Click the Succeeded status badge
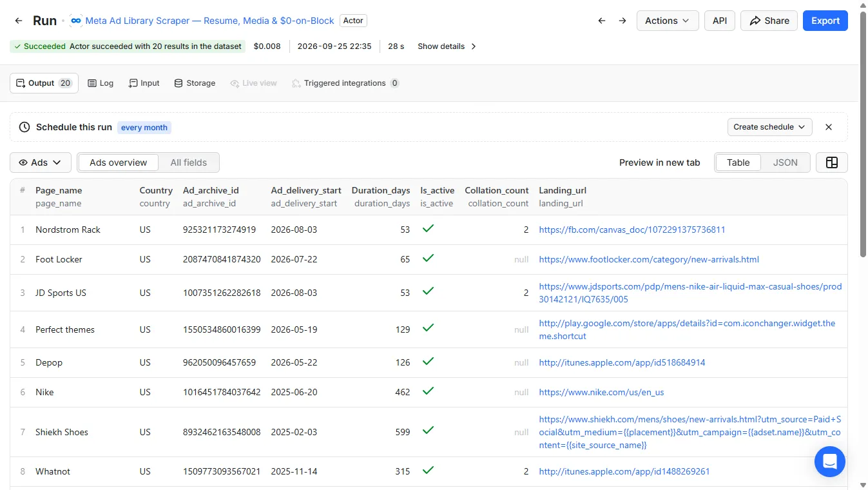 click(x=128, y=46)
